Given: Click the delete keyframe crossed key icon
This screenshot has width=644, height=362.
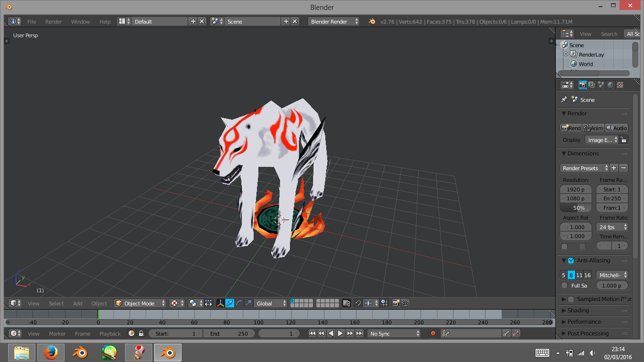Looking at the screenshot, I should coord(516,333).
